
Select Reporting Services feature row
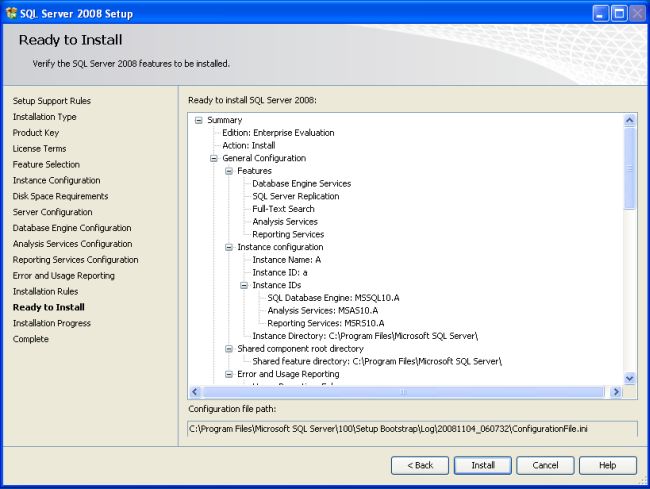click(288, 235)
